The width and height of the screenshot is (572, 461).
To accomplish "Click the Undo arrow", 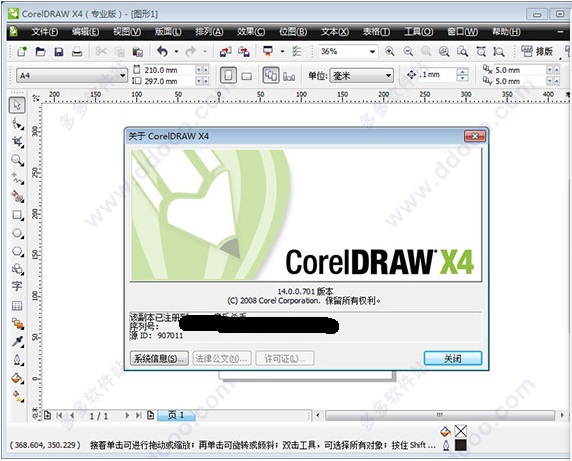I will click(162, 51).
